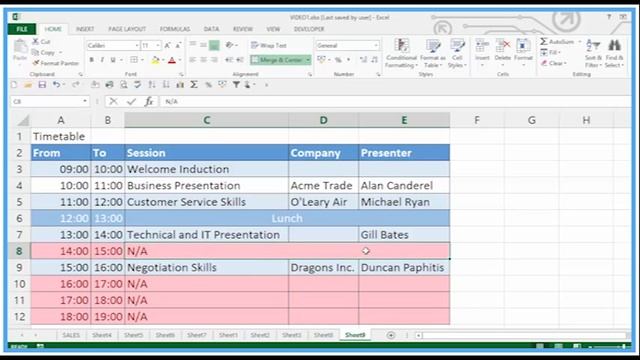
Task: Click the Print Preview magnifier icon
Action: point(123,85)
